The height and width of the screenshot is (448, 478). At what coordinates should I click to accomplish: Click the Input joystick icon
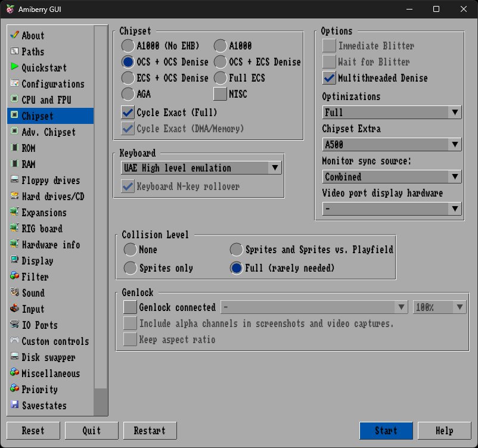[14, 308]
